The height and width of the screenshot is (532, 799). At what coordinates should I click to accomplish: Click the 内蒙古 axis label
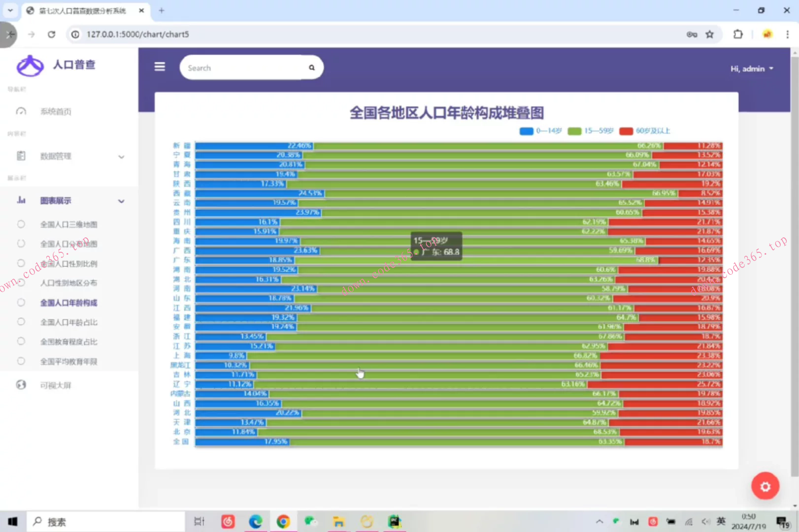180,394
